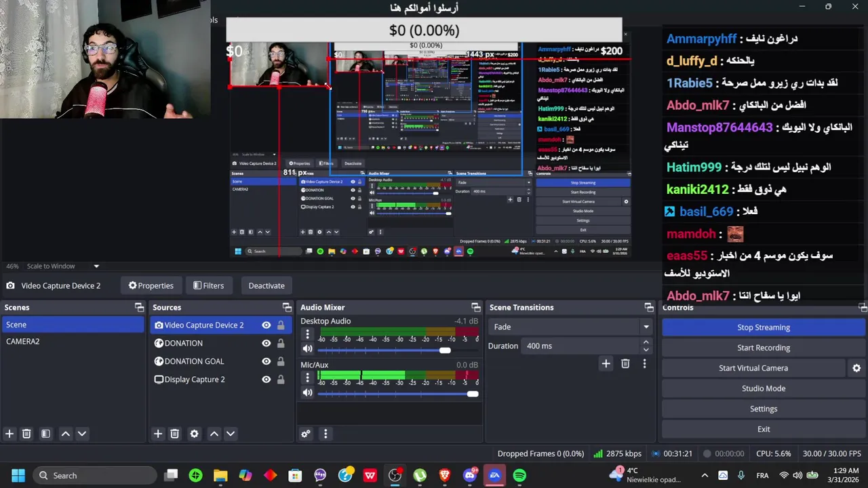Pop out the Audio Mixer dock
The image size is (868, 488).
pos(475,308)
